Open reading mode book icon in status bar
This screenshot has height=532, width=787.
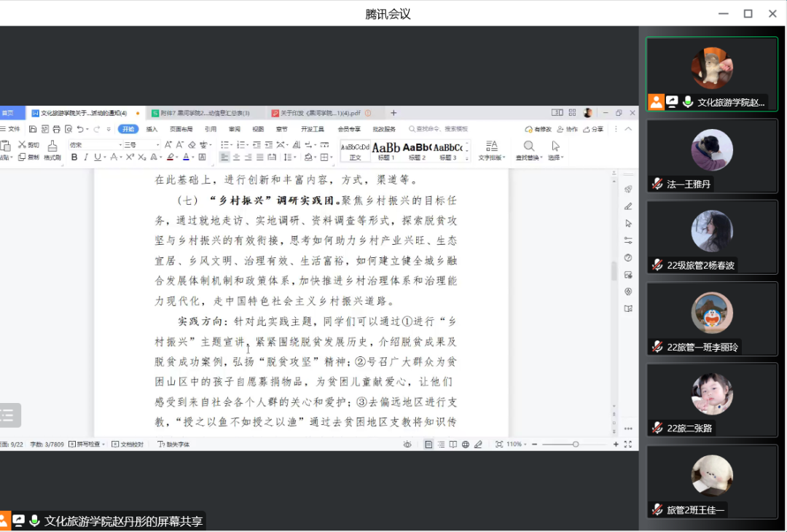click(x=453, y=444)
